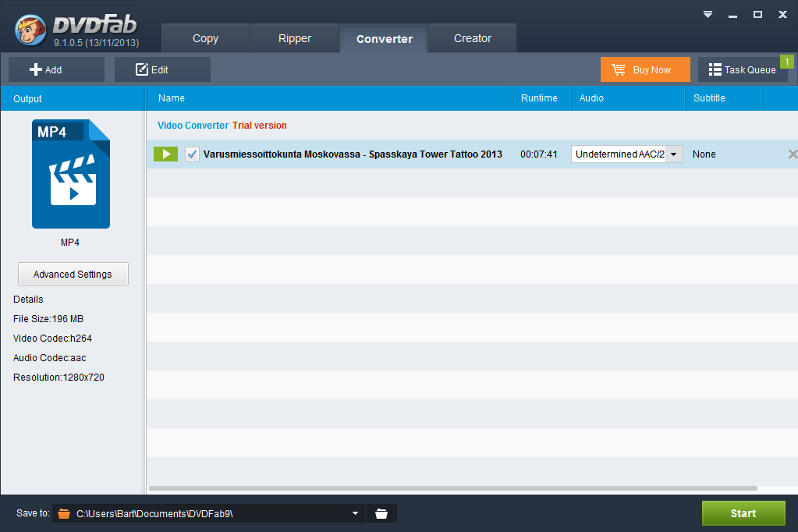Click the MP4 output profile icon
The height and width of the screenshot is (532, 798).
(71, 174)
